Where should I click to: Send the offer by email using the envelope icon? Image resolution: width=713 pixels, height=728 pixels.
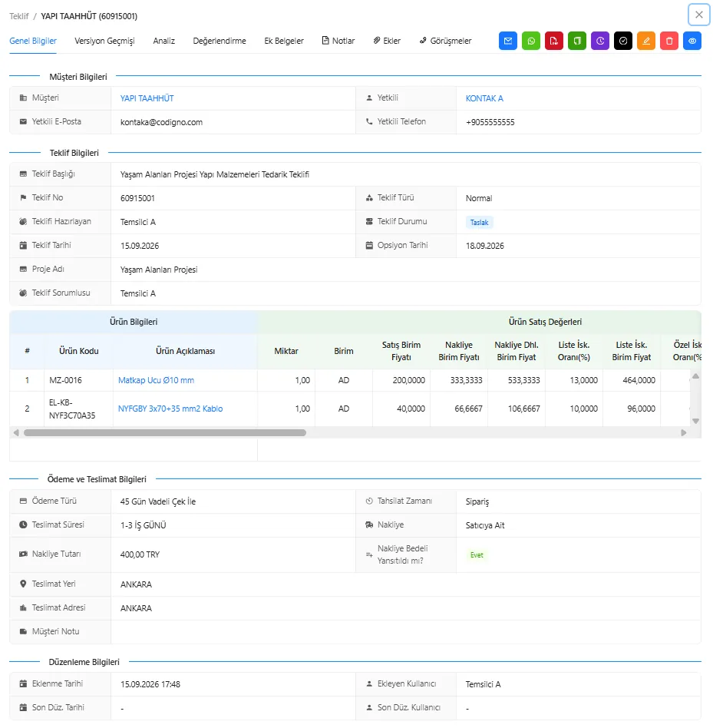(x=508, y=41)
